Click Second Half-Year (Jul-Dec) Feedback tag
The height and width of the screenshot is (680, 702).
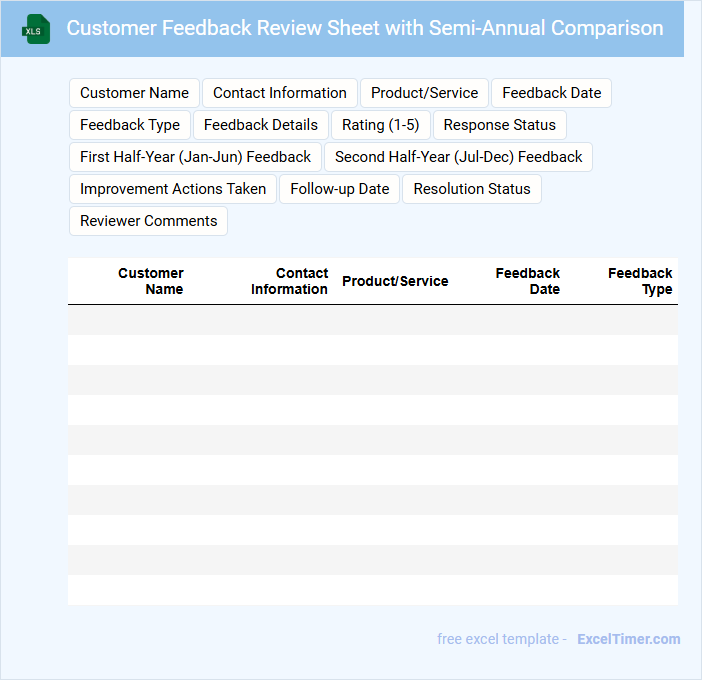(458, 157)
